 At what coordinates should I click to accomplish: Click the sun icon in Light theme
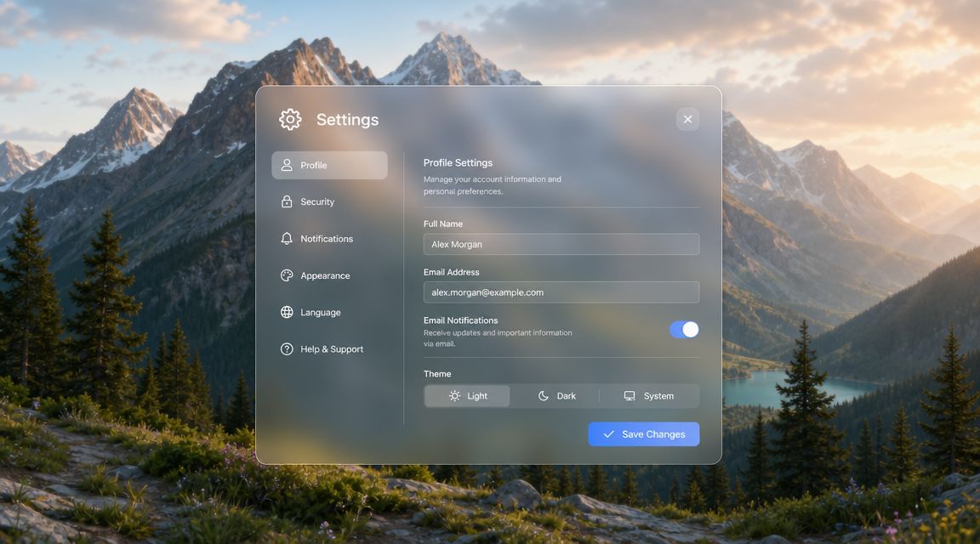pos(454,396)
